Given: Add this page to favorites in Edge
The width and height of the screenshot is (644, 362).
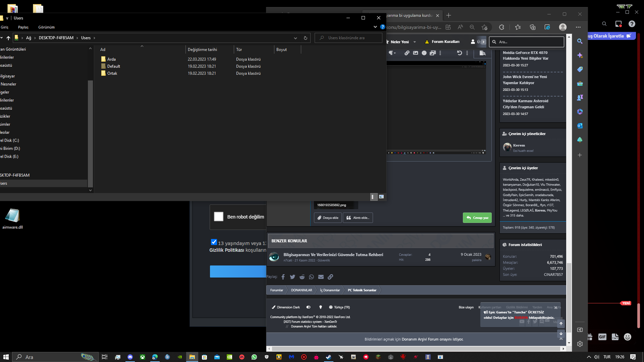Looking at the screenshot, I should click(x=484, y=27).
